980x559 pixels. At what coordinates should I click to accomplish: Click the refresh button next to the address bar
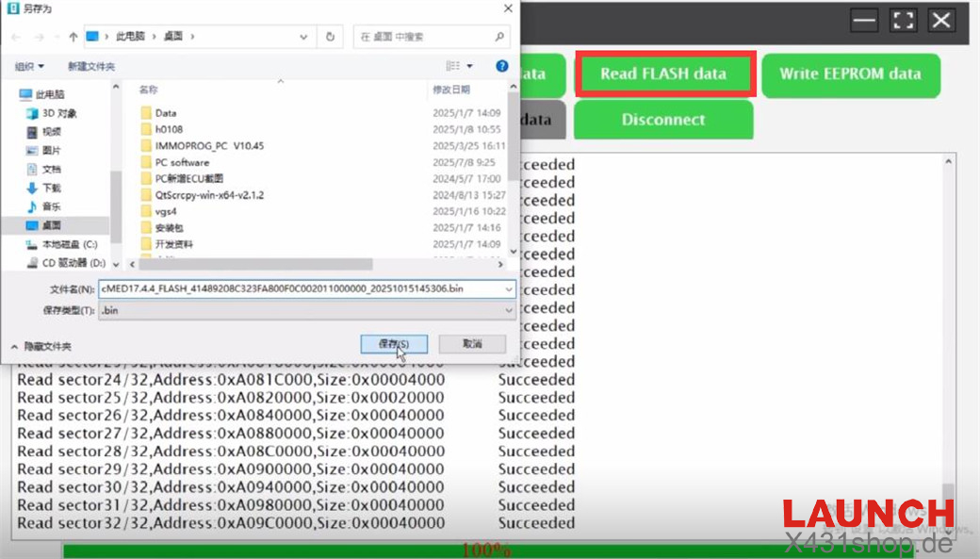pyautogui.click(x=330, y=37)
